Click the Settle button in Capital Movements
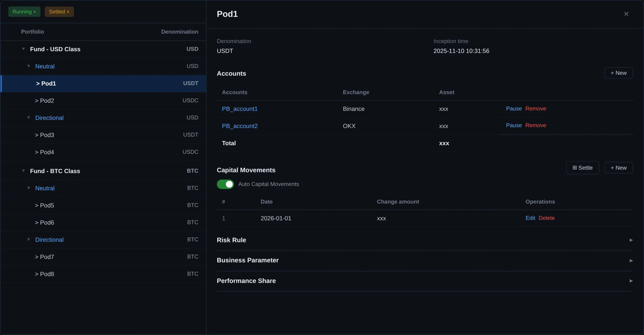644x335 pixels. pos(582,168)
